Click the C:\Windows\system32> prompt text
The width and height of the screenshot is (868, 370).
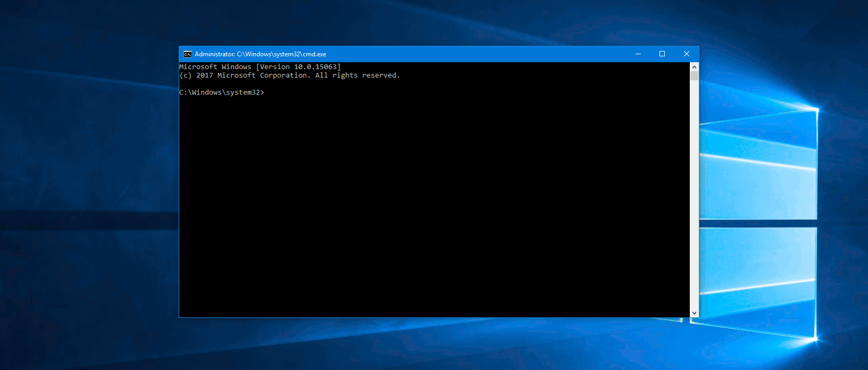(222, 93)
